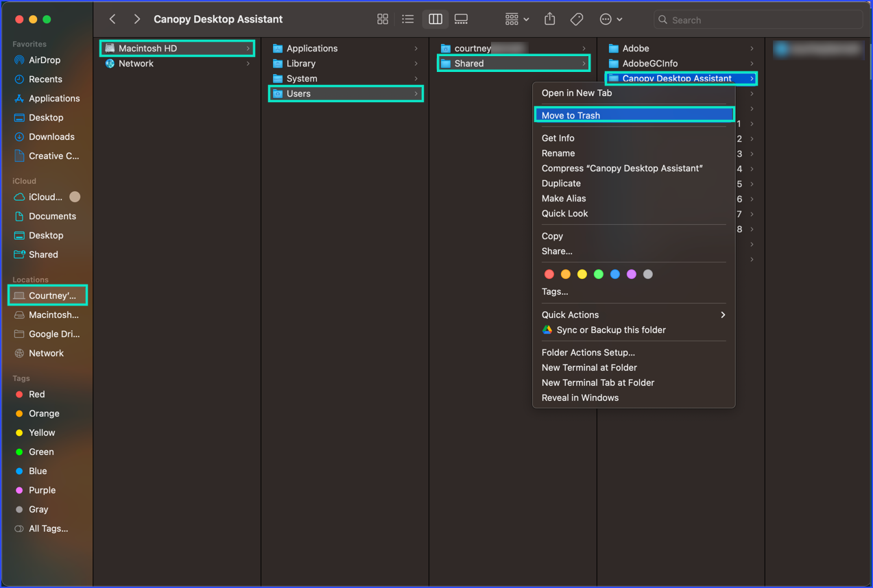
Task: Go forward with the right chevron button
Action: coord(136,19)
